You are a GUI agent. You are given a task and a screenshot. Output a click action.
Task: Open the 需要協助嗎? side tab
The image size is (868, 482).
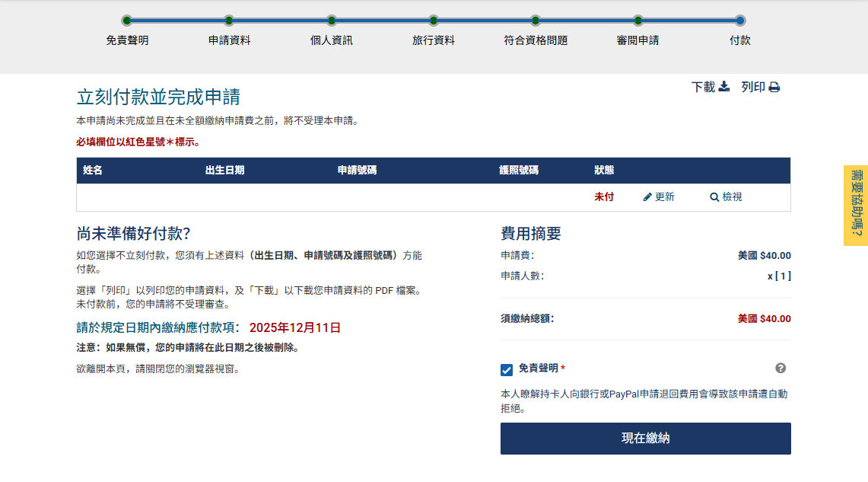[x=856, y=206]
